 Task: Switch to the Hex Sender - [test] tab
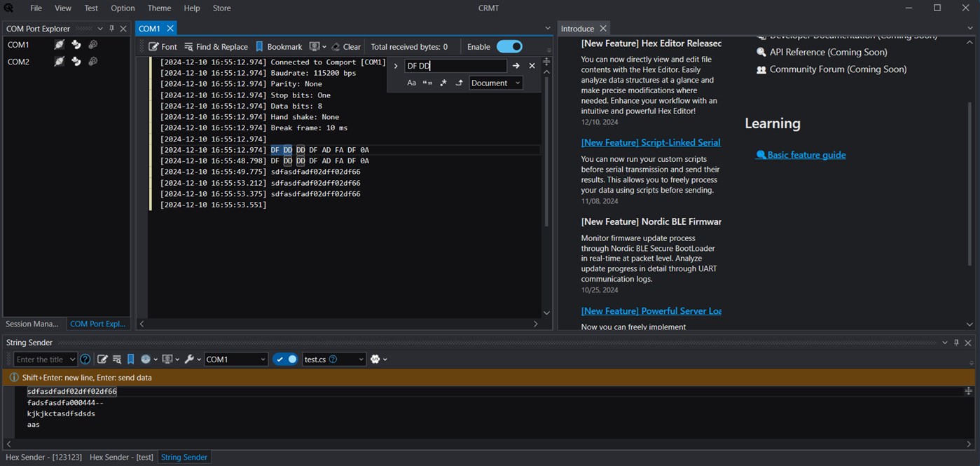(x=121, y=458)
